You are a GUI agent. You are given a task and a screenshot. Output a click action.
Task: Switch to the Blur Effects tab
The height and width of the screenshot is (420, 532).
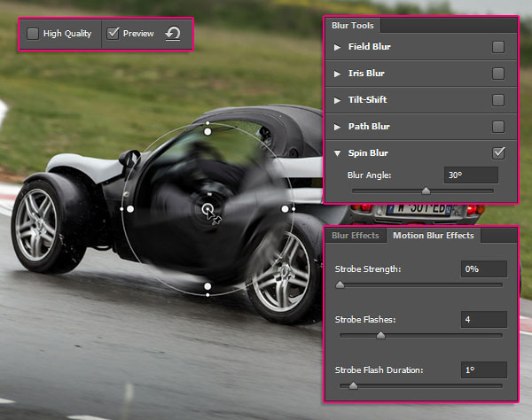point(356,236)
